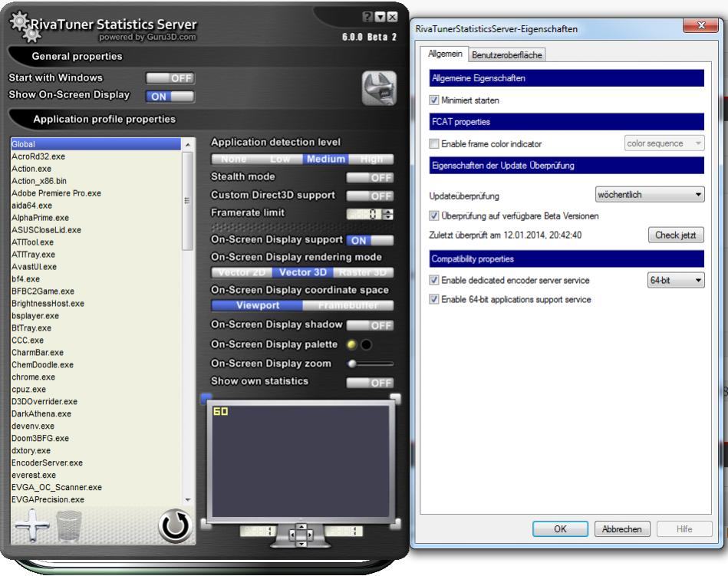Nudge OSD position with the arrow pad

point(301,535)
